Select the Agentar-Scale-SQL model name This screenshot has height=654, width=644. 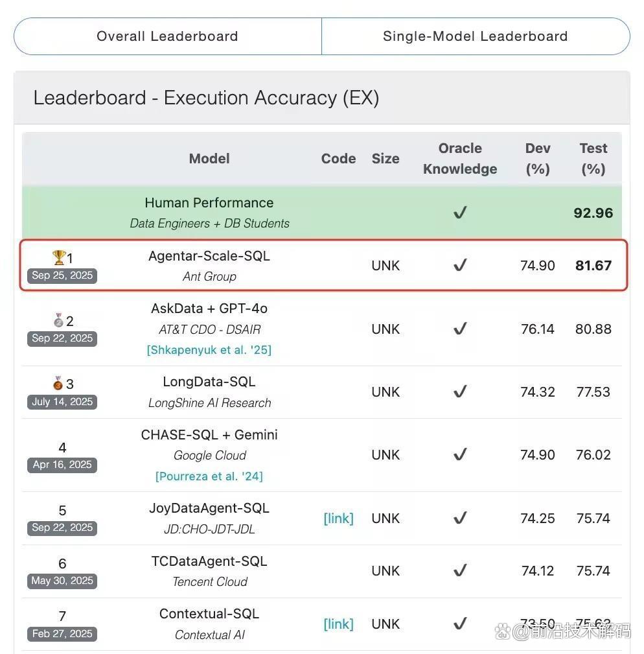pos(209,256)
